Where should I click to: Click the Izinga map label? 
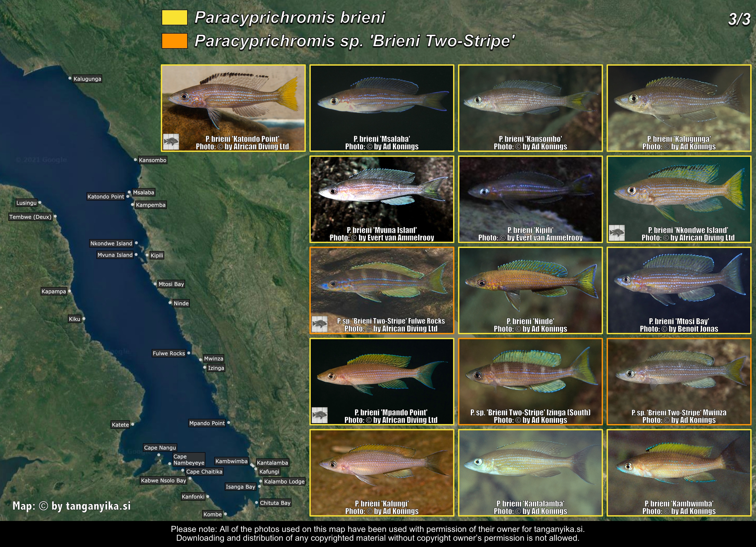click(216, 368)
